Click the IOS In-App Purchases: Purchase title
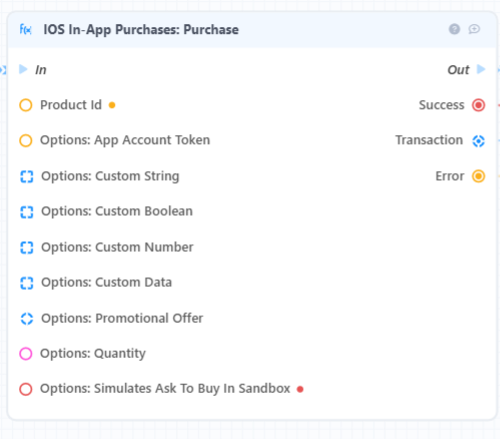Image resolution: width=500 pixels, height=439 pixels. coord(141,30)
